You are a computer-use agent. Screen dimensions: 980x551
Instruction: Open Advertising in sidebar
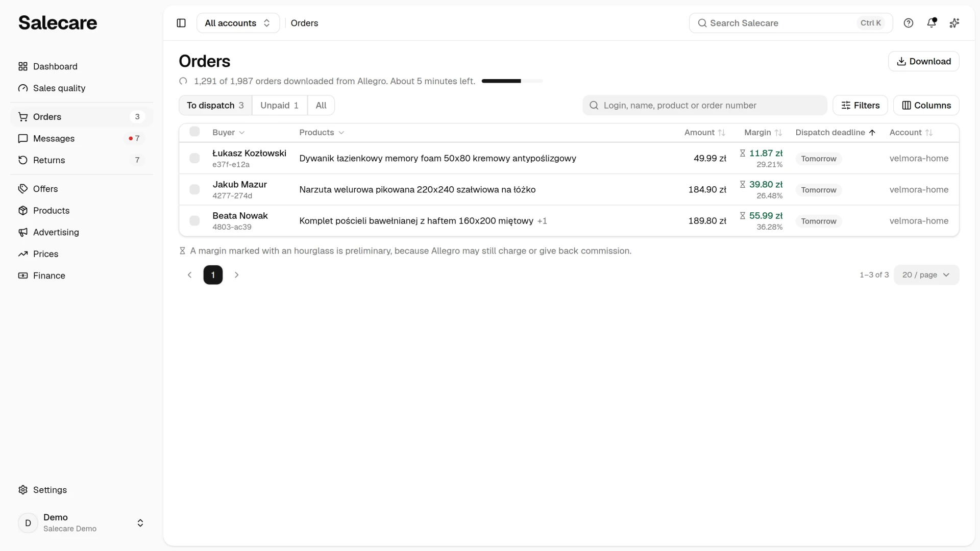(82, 232)
